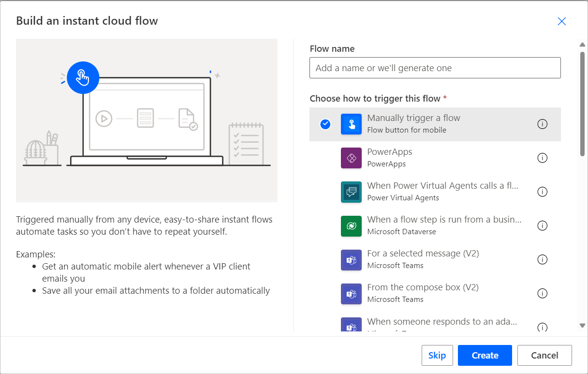Click the Create button
Viewport: 588px width, 374px height.
tap(485, 355)
